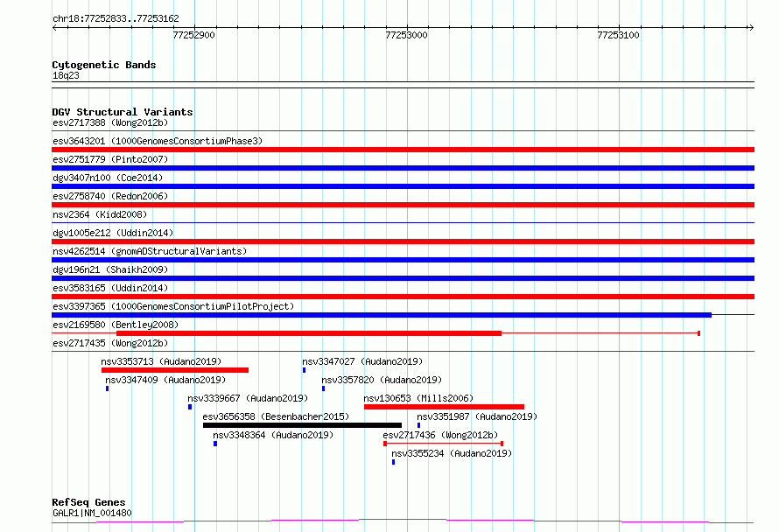Click the nsv3353713 (Audano2019) red bar
The image size is (779, 532).
175,370
